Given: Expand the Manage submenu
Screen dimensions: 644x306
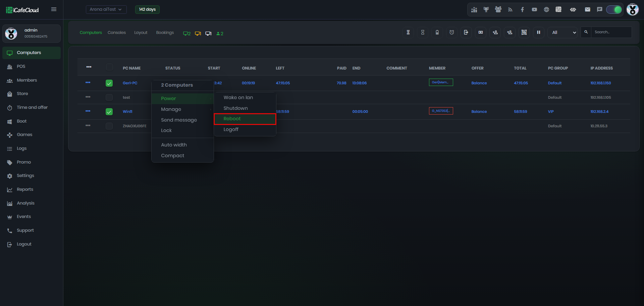Looking at the screenshot, I should coord(182,109).
